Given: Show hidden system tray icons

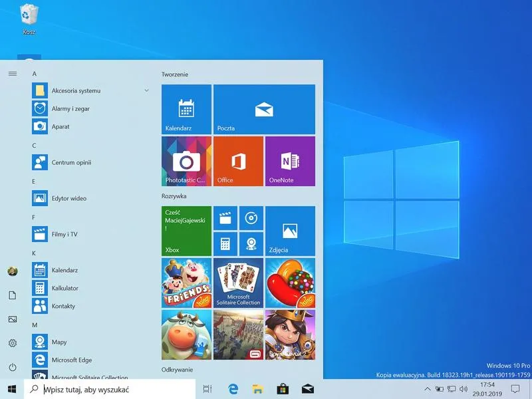Looking at the screenshot, I should (428, 389).
